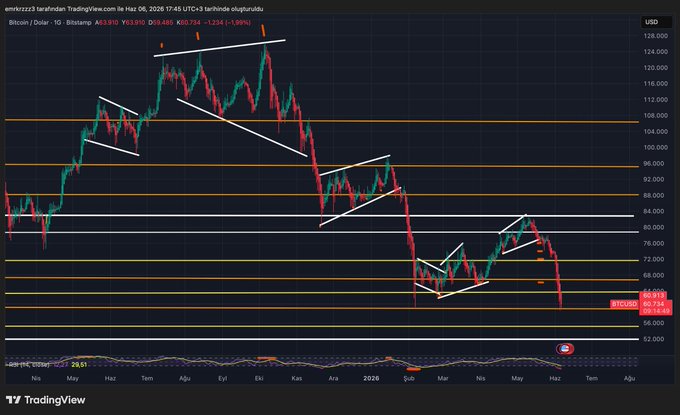Click the Mar month label on the time axis

pyautogui.click(x=443, y=379)
